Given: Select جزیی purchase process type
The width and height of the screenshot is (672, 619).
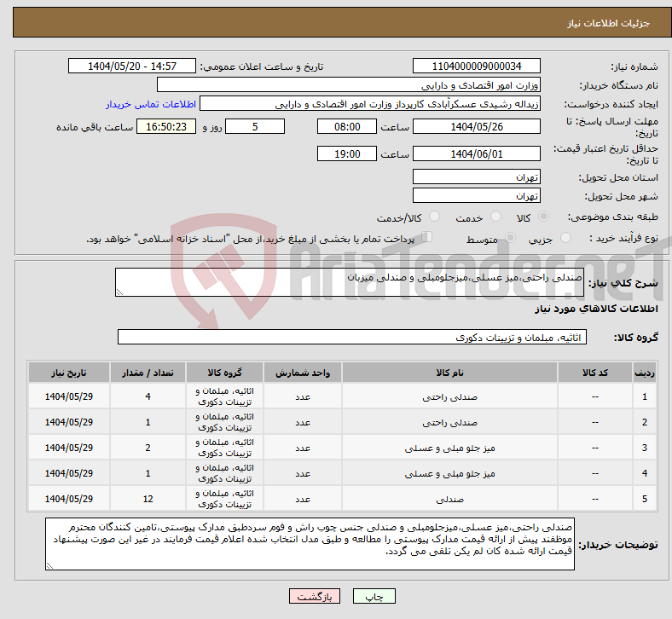Looking at the screenshot, I should coord(565,240).
